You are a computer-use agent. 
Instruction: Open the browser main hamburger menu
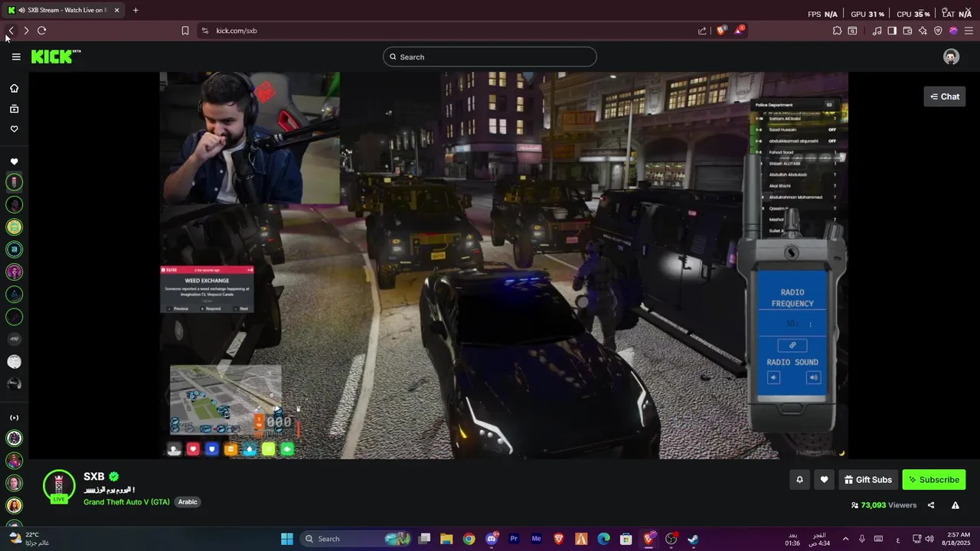[969, 31]
